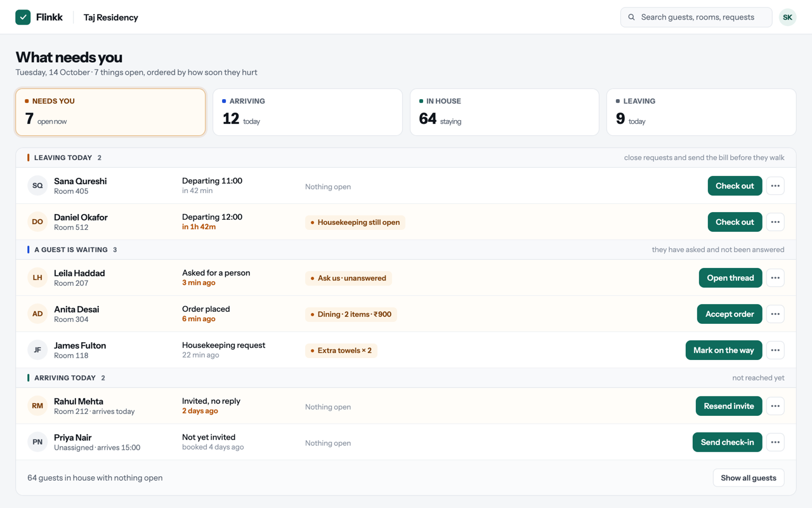This screenshot has width=812, height=508.
Task: Accept Anita Desai's dining order
Action: (730, 314)
